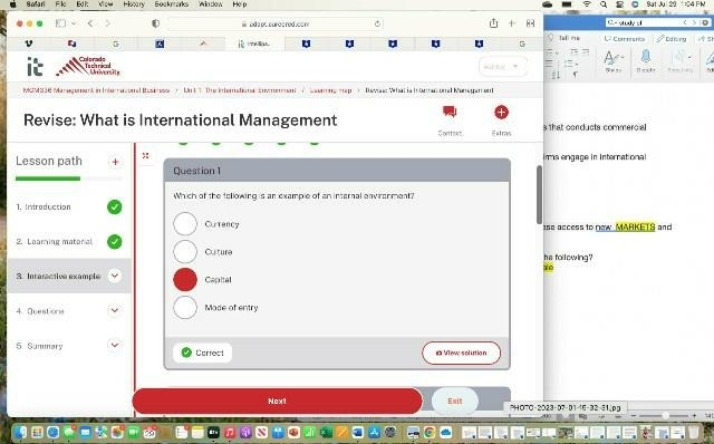Open the sidebar button's dropdown arrow
This screenshot has height=444, width=714.
(x=74, y=23)
